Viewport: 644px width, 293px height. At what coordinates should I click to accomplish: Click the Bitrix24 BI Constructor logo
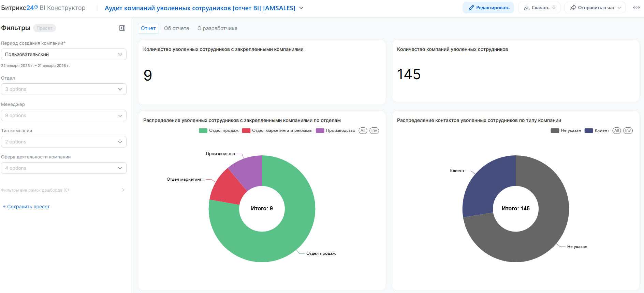tap(43, 8)
